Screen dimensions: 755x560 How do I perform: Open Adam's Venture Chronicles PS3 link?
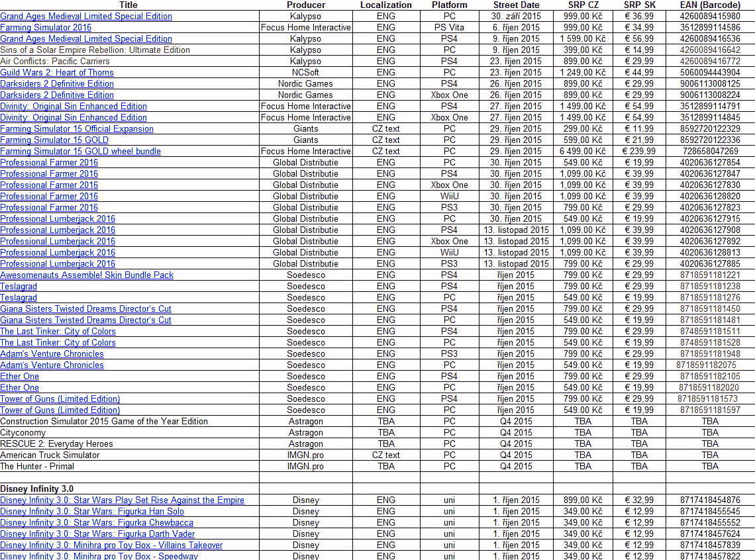[52, 354]
